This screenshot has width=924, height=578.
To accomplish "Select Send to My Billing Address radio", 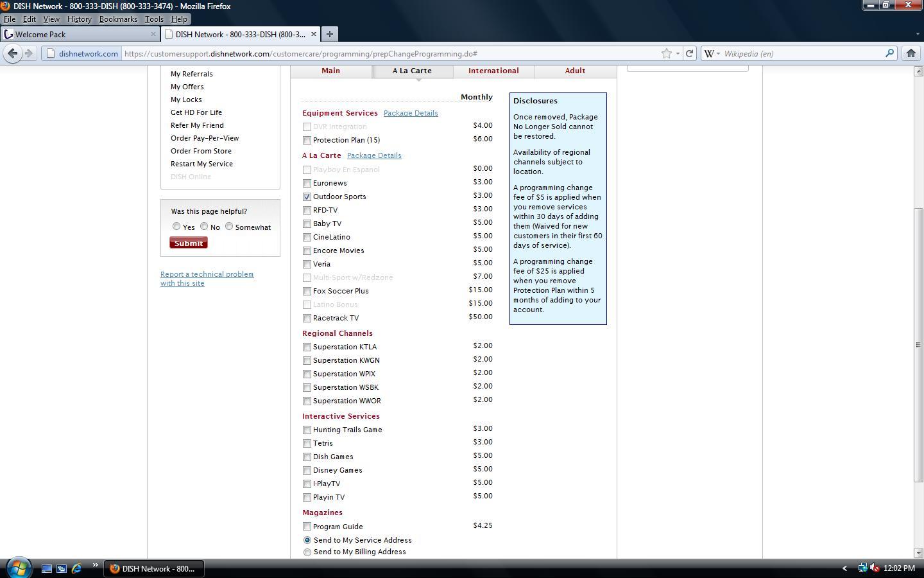I will 307,552.
